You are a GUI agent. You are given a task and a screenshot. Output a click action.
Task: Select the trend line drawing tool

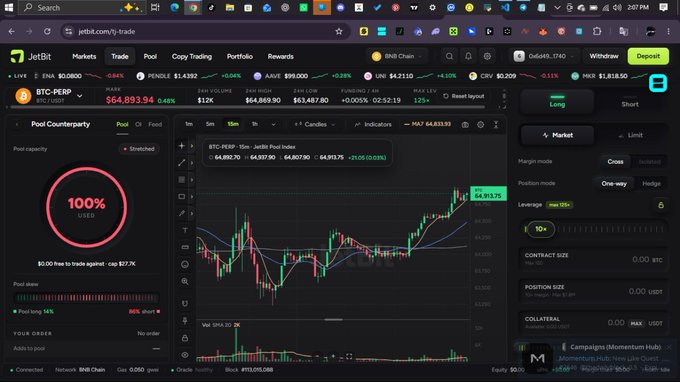click(182, 163)
